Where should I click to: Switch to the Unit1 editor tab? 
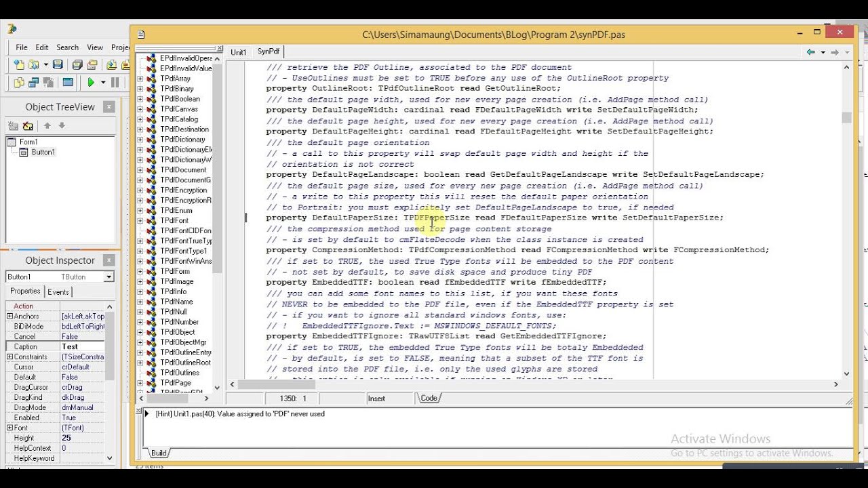[x=239, y=52]
